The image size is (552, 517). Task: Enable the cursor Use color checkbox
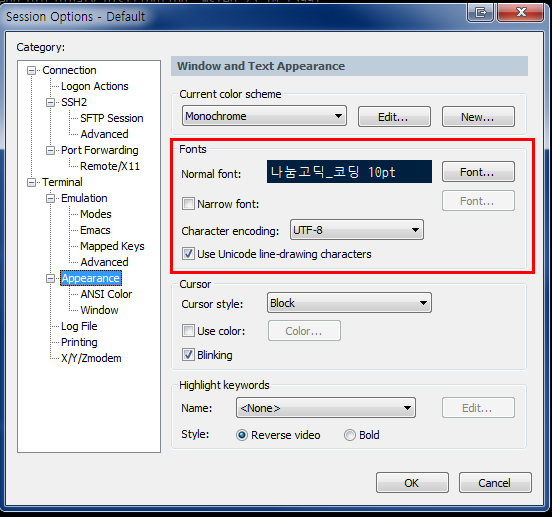188,330
